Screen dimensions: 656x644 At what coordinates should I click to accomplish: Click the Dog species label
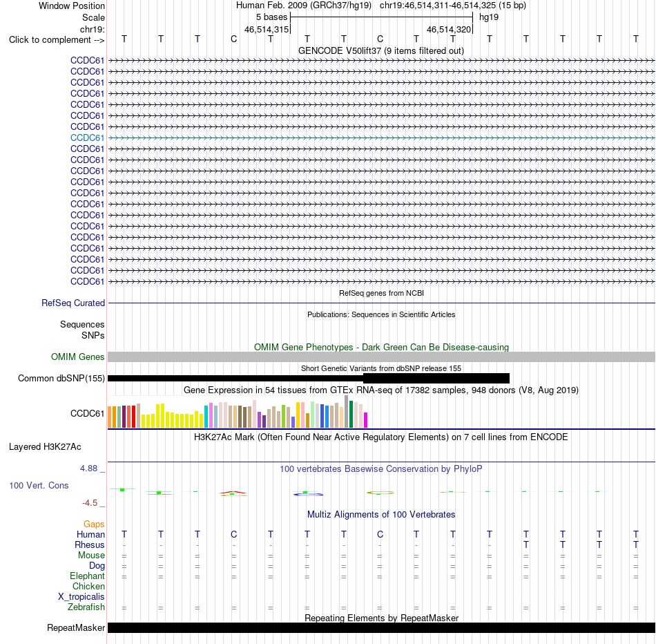97,566
